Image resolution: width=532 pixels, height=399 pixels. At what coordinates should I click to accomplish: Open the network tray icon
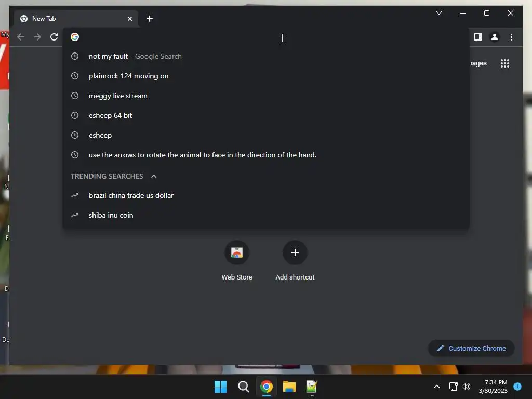(x=453, y=387)
